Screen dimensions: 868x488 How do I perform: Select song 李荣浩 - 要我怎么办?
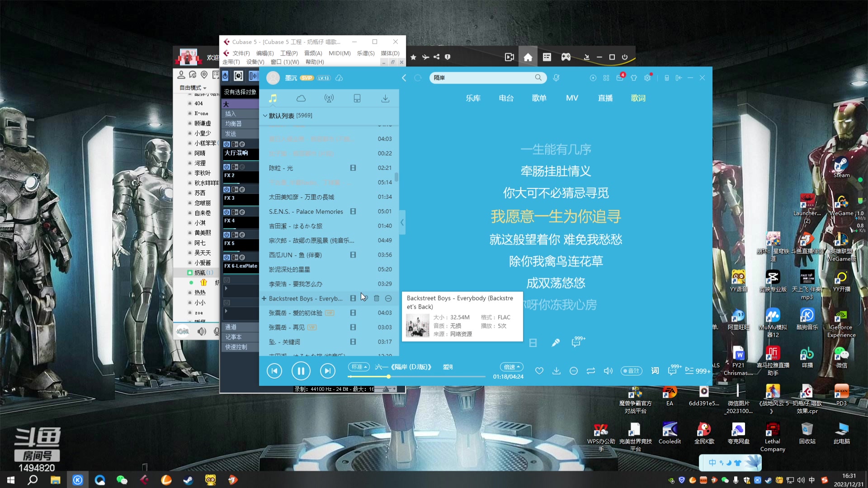tap(329, 284)
